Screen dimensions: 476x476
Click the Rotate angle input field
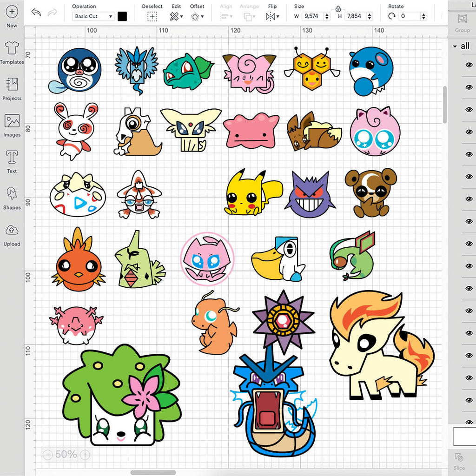pyautogui.click(x=409, y=16)
